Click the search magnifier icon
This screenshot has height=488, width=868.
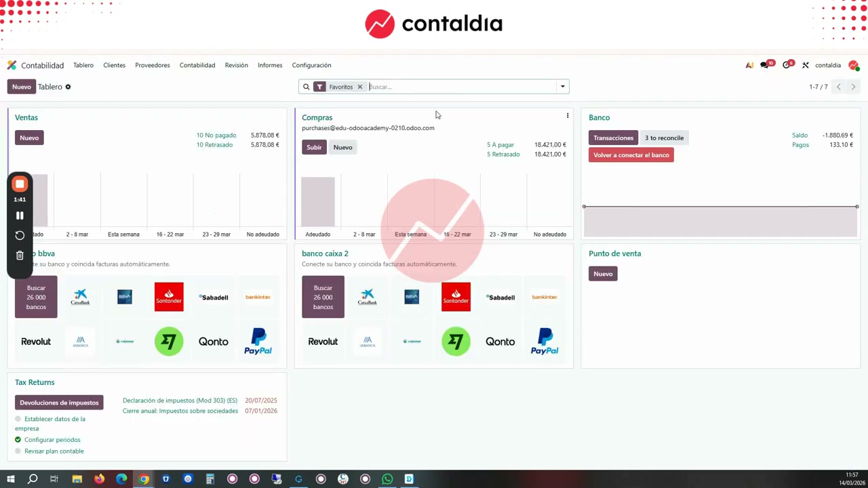[x=306, y=87]
